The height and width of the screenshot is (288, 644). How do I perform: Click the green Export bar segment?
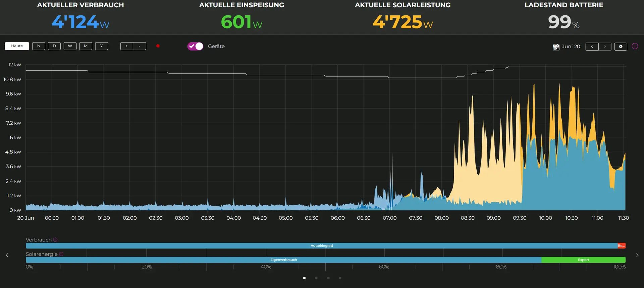pos(583,260)
